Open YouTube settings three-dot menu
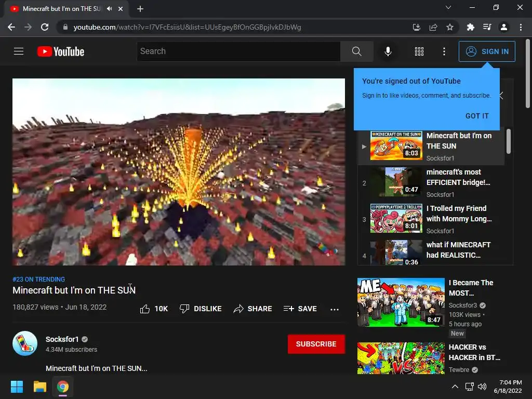The height and width of the screenshot is (399, 532). 444,51
